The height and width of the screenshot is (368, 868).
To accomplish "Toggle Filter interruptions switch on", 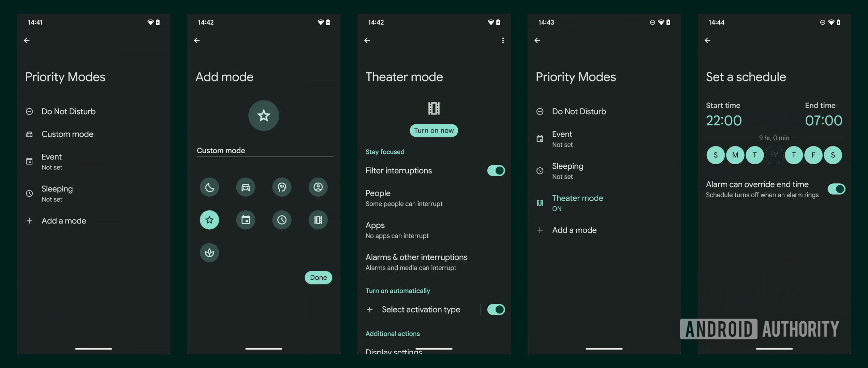I will pos(496,170).
